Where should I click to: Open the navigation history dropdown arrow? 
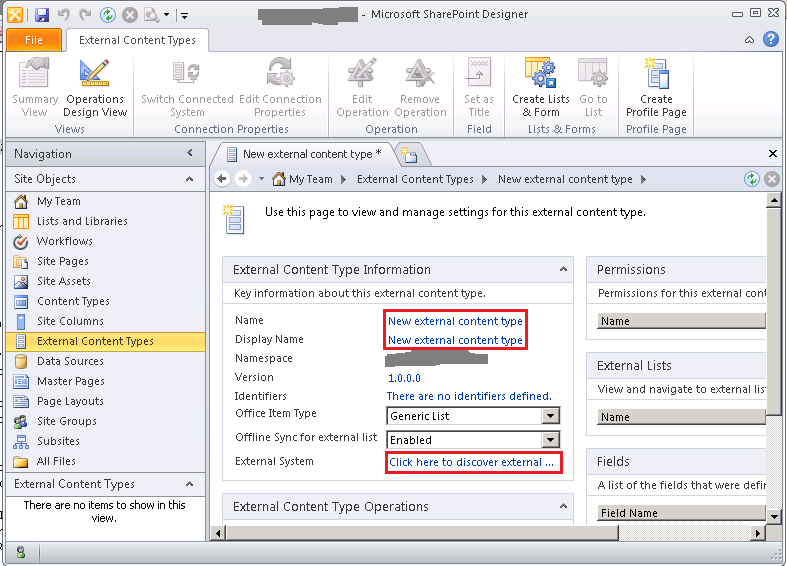pos(261,179)
